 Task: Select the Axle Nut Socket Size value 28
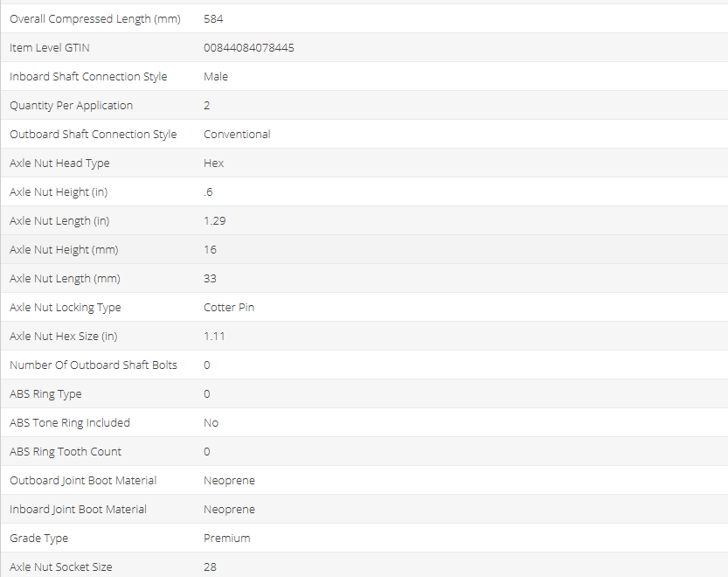[x=210, y=567]
